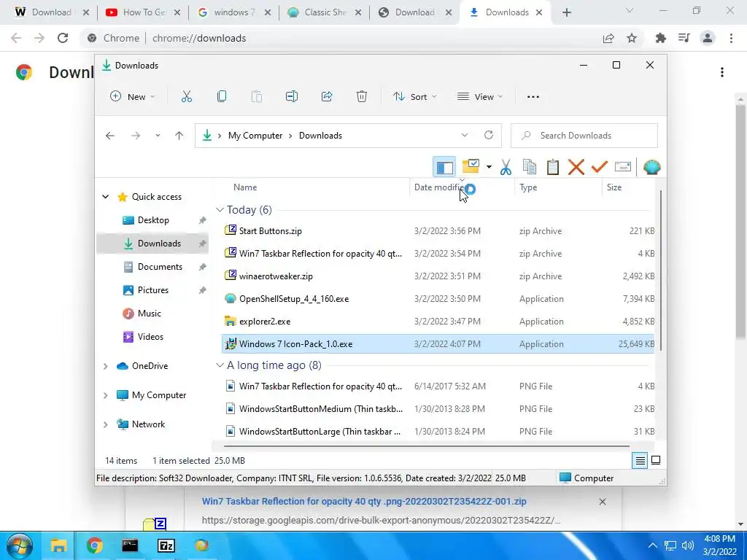Select Music in the navigation pane
This screenshot has width=747, height=560.
[x=149, y=314]
